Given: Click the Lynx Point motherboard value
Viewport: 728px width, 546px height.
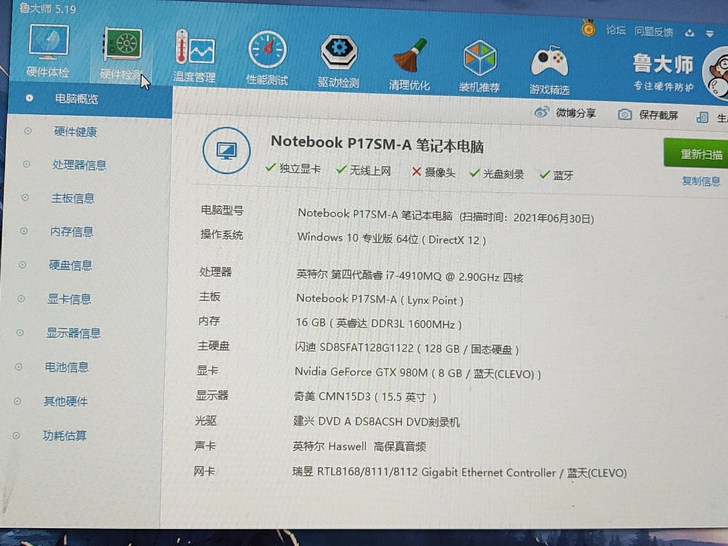Looking at the screenshot, I should tap(380, 299).
